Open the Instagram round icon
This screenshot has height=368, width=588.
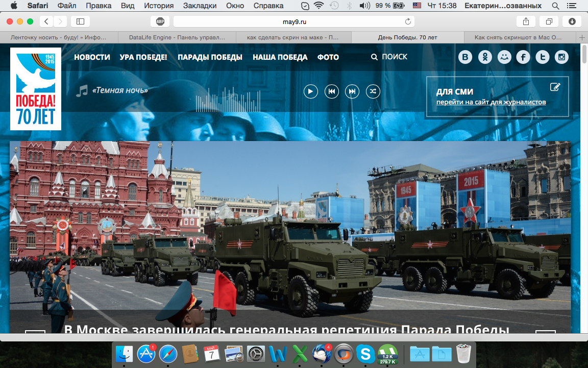pyautogui.click(x=562, y=57)
